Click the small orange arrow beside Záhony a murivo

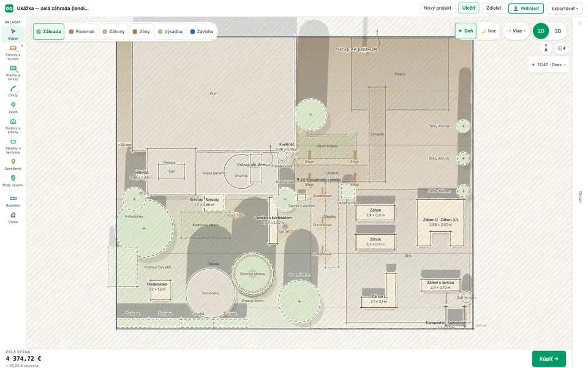22,46
